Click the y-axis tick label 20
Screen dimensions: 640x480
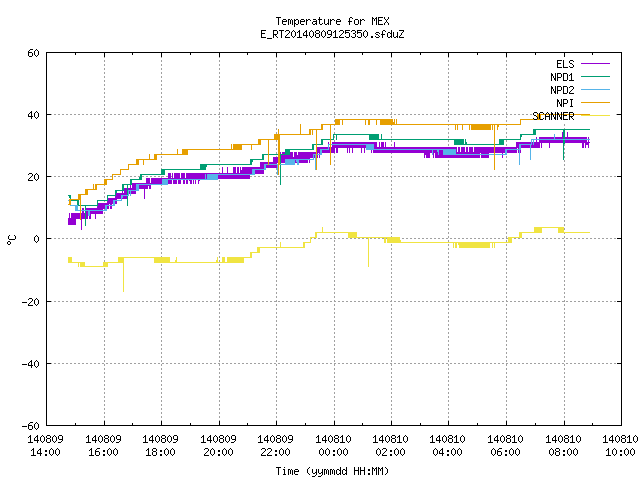[x=33, y=177]
